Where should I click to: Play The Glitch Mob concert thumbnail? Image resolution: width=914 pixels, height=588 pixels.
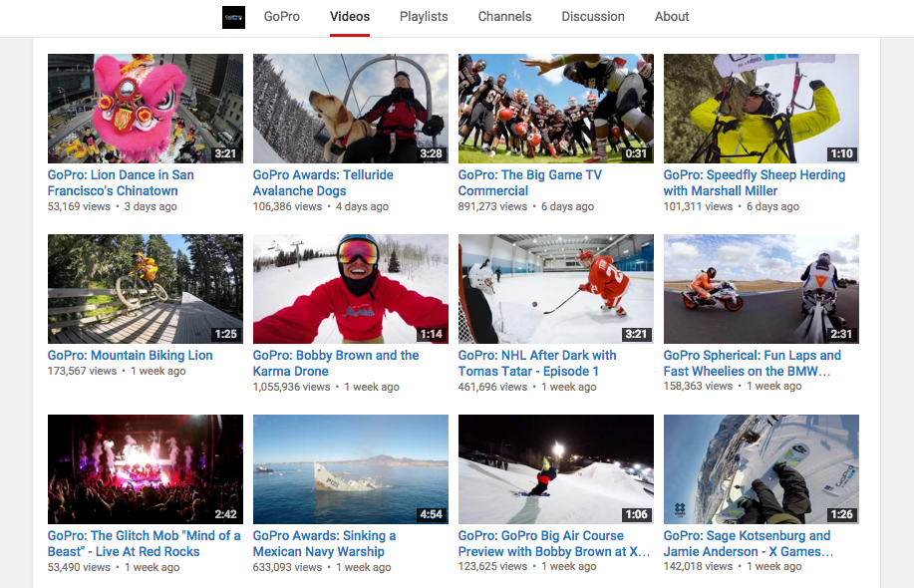coord(146,469)
